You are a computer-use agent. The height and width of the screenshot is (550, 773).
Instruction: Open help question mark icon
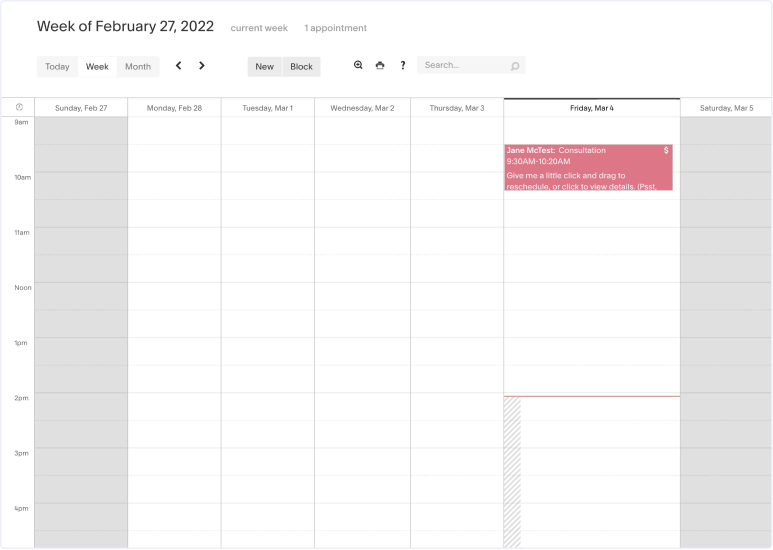coord(403,65)
